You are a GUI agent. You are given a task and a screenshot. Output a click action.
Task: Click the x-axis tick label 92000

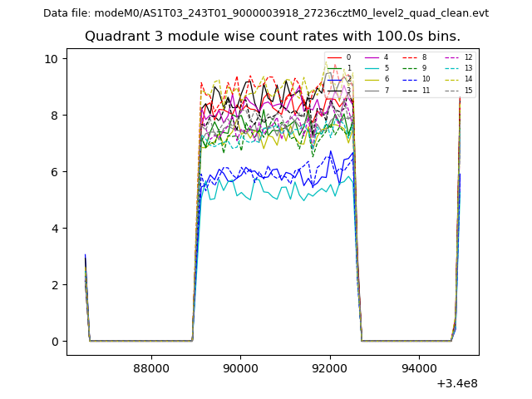coord(329,368)
